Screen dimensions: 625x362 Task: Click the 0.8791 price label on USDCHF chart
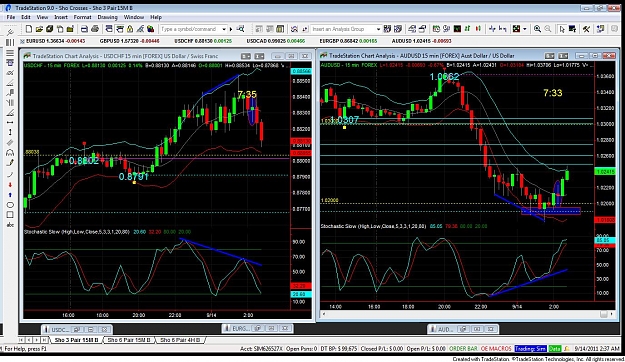[x=134, y=176]
